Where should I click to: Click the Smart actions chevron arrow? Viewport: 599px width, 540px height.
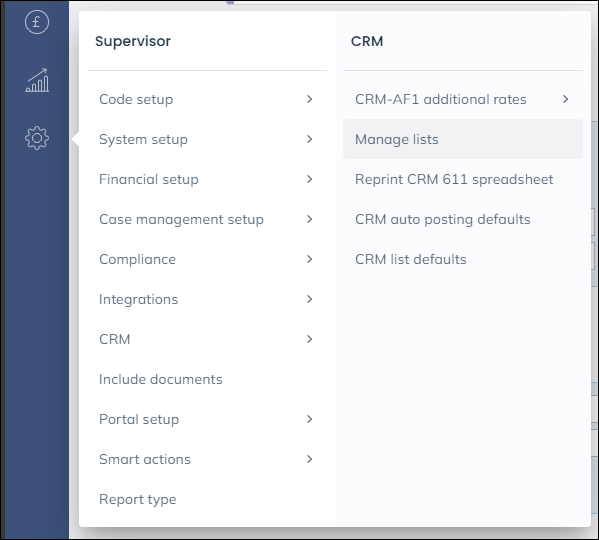coord(309,459)
